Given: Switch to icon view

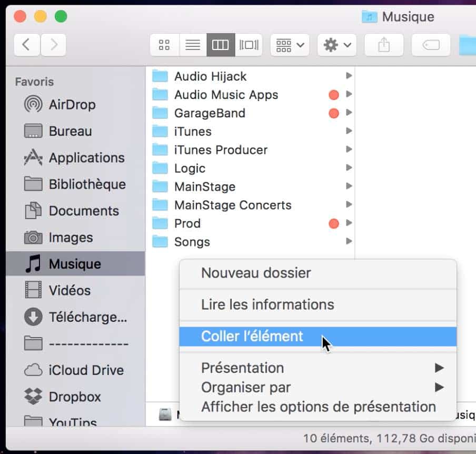Looking at the screenshot, I should coord(164,45).
